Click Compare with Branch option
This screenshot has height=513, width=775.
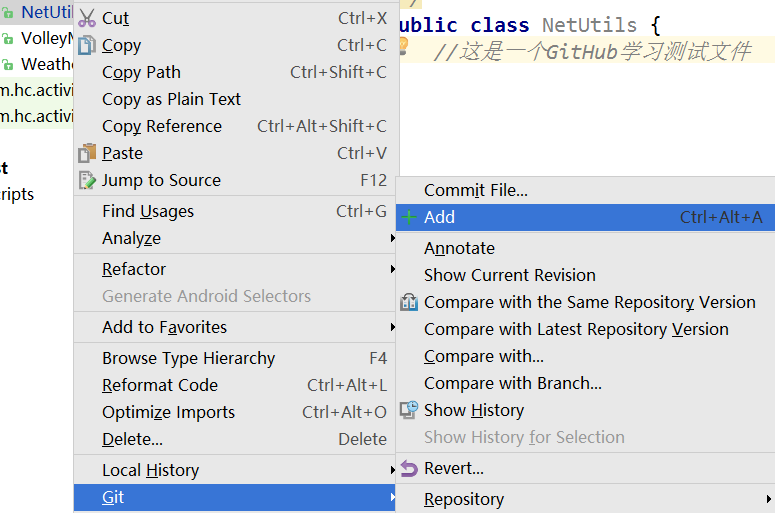(512, 383)
